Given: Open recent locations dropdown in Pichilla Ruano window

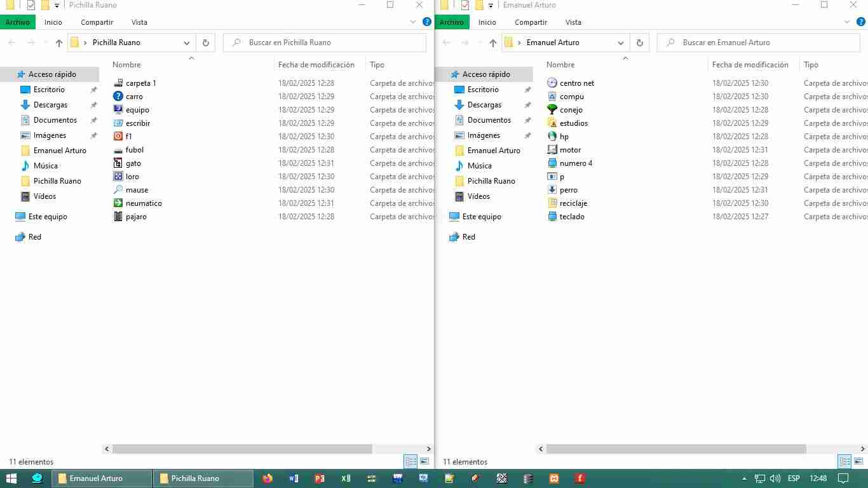Looking at the screenshot, I should click(45, 43).
